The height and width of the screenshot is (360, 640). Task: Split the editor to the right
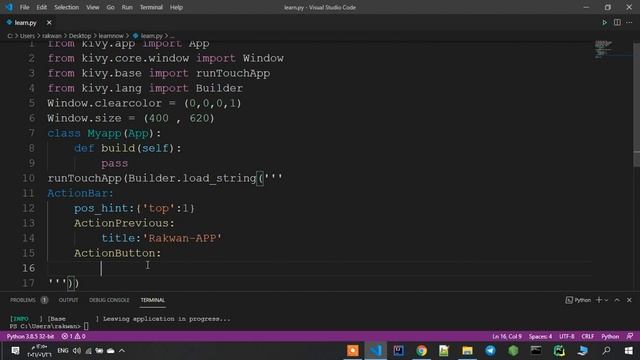(x=617, y=23)
